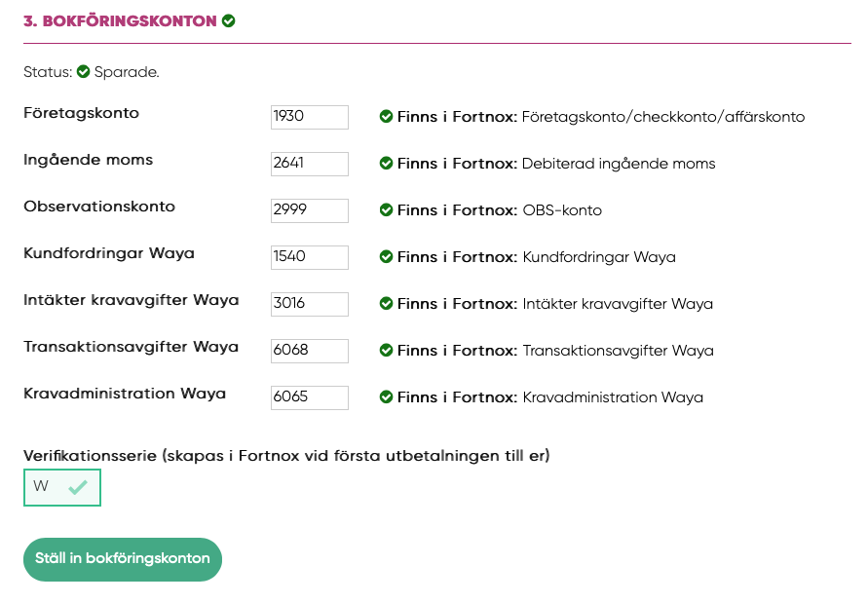Click green check icon for Företagskonto row

click(386, 116)
